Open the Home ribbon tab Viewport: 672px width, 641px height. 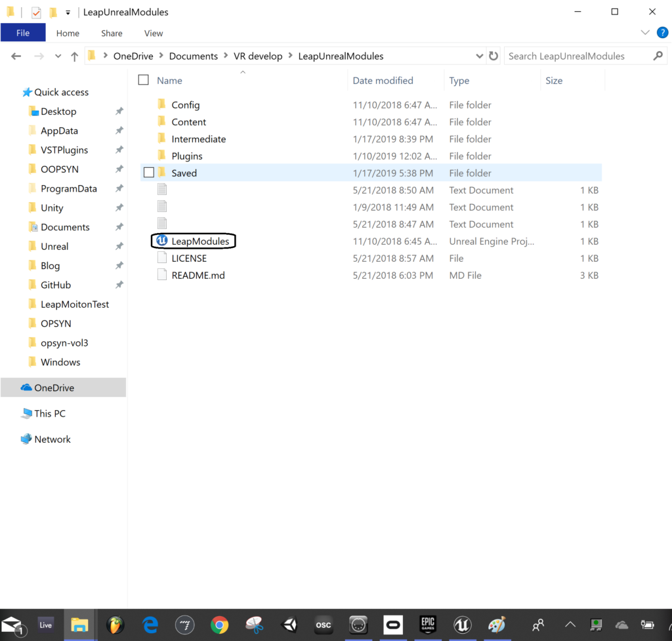(68, 33)
